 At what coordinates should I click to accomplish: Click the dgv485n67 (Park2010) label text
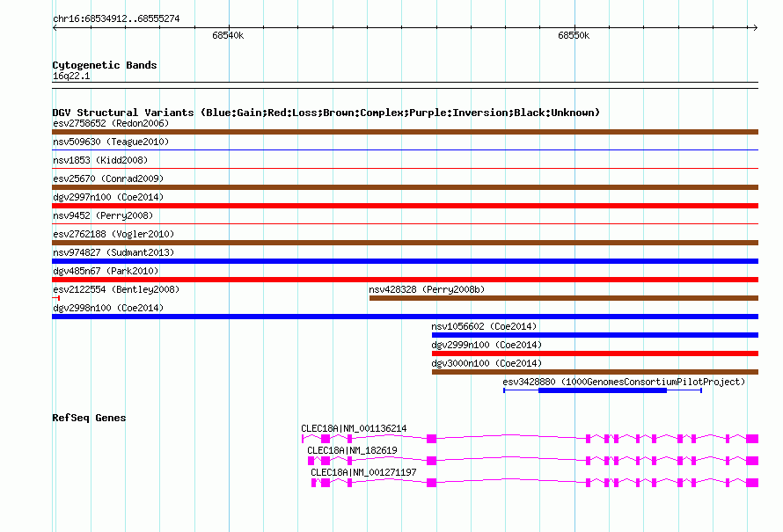(x=106, y=271)
